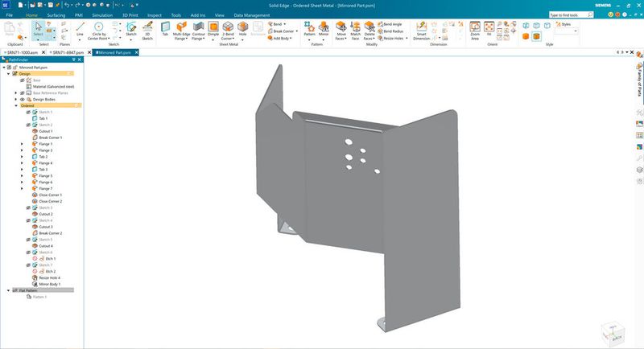Start a 3D Sketch
This screenshot has height=349, width=644.
tap(147, 31)
